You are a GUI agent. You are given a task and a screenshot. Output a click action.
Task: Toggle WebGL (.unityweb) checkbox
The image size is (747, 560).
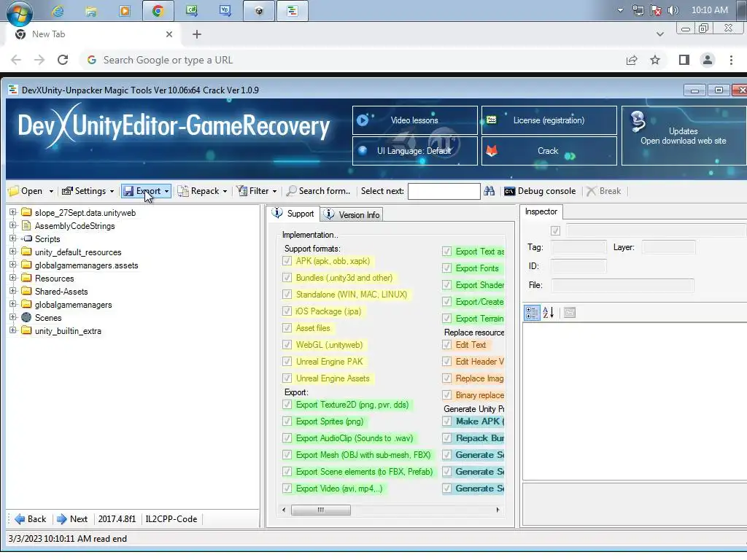point(287,344)
